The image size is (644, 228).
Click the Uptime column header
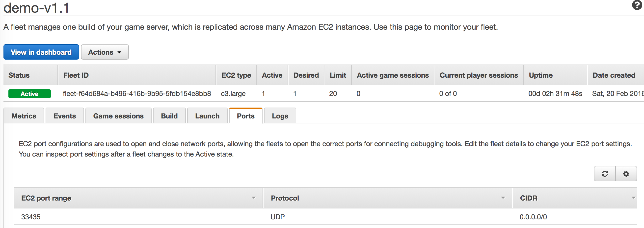coord(540,75)
